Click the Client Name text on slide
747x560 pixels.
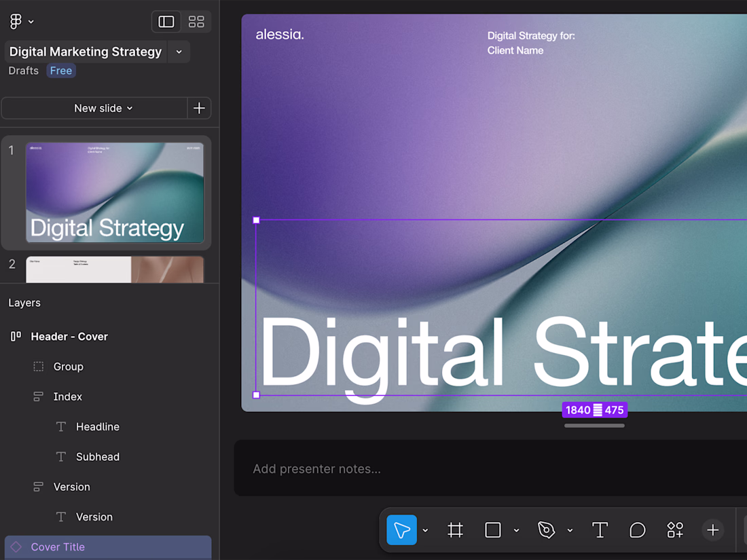click(515, 50)
